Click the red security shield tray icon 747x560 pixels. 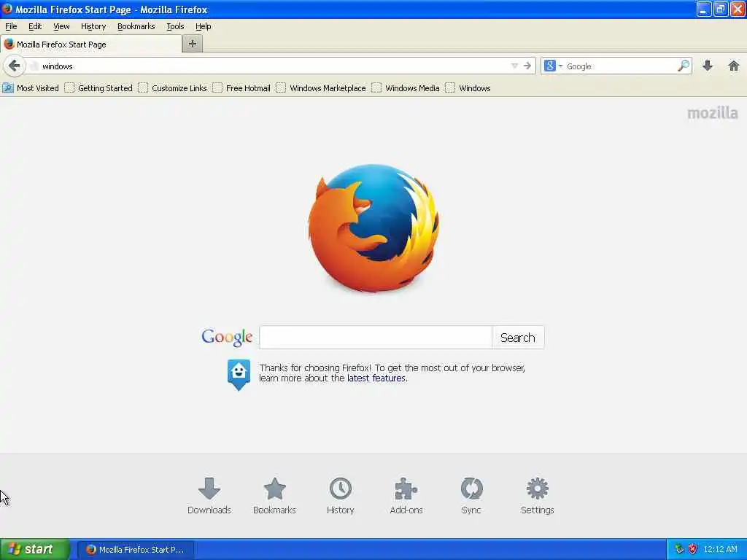[693, 549]
